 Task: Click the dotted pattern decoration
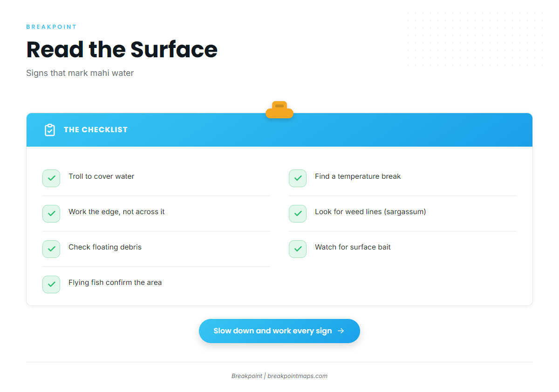click(475, 40)
